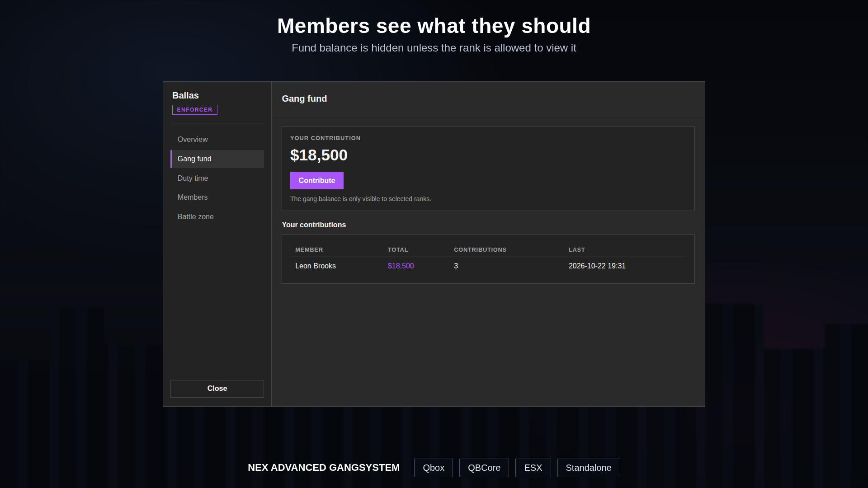868x488 pixels.
Task: Select the QBCore framework tag
Action: [484, 468]
